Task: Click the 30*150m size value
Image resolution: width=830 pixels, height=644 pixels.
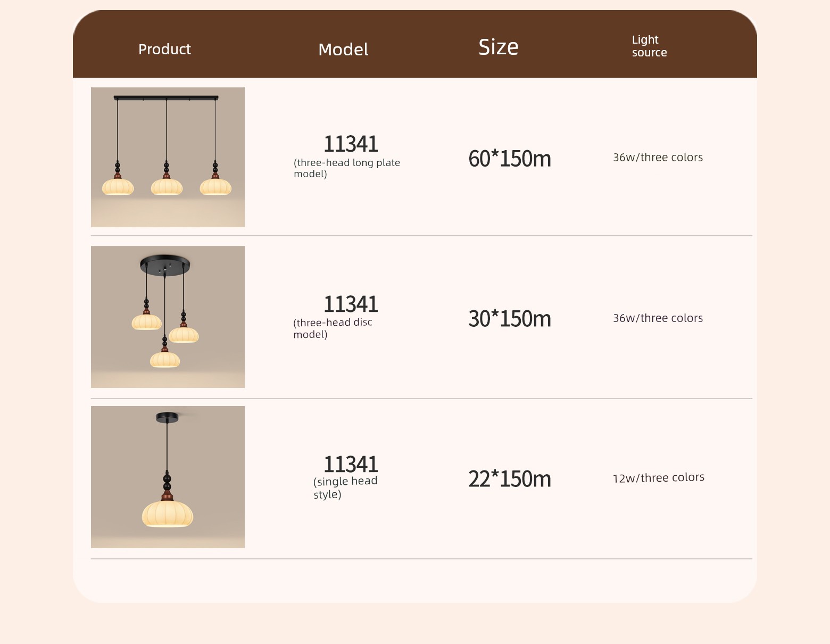Action: pos(510,319)
